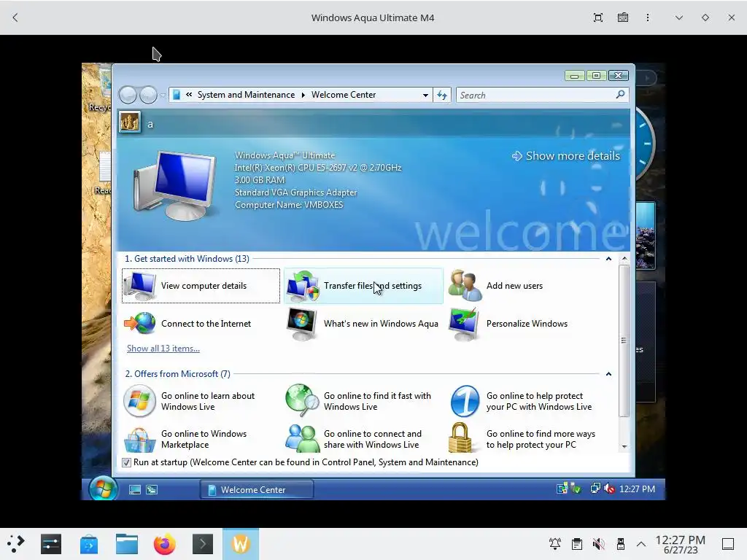Open breadcrumb arrow after System and Maintenance
Screen dimensions: 747x560
coord(303,95)
